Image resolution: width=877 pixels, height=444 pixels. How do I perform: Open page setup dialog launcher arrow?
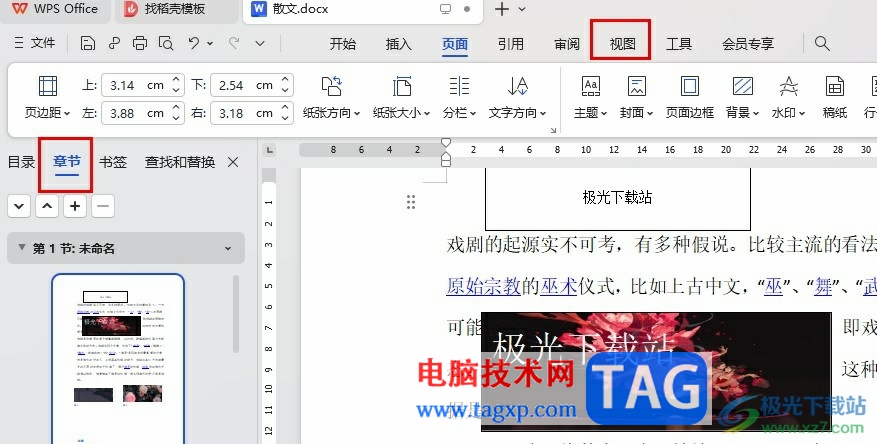click(x=553, y=130)
